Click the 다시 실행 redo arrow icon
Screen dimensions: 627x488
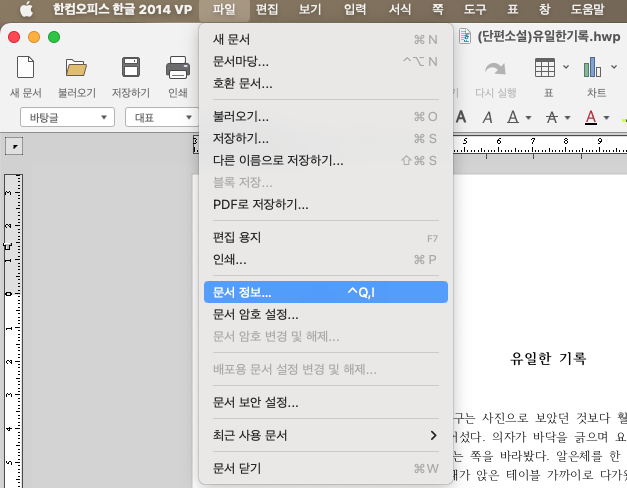tap(495, 68)
